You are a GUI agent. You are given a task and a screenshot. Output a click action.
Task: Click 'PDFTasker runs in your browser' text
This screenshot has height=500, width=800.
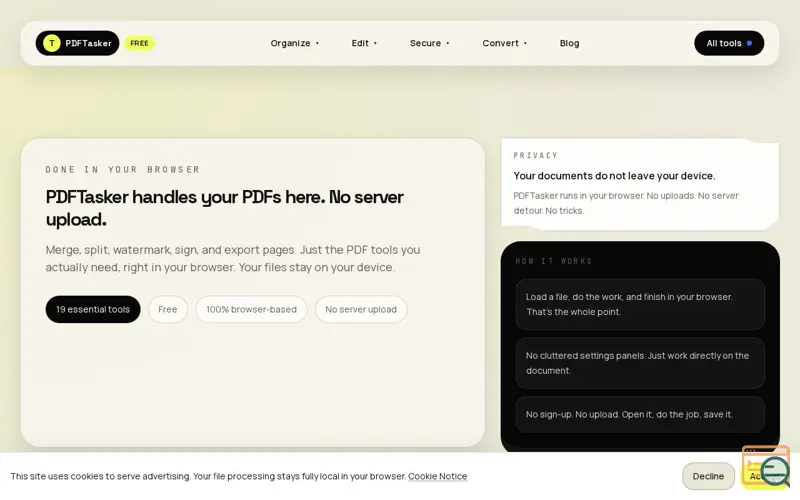coord(626,203)
